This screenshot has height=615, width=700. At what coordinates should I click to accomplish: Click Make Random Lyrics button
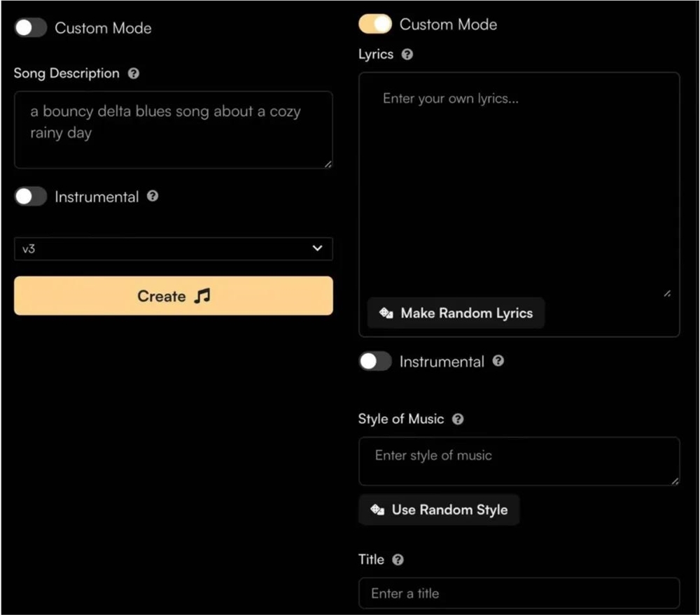tap(456, 313)
